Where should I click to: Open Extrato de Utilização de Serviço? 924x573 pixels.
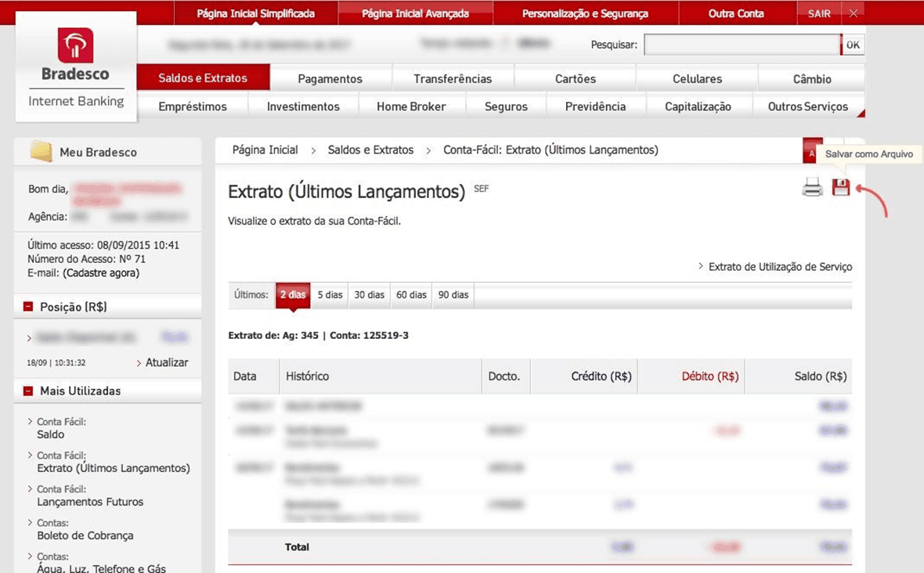point(778,266)
